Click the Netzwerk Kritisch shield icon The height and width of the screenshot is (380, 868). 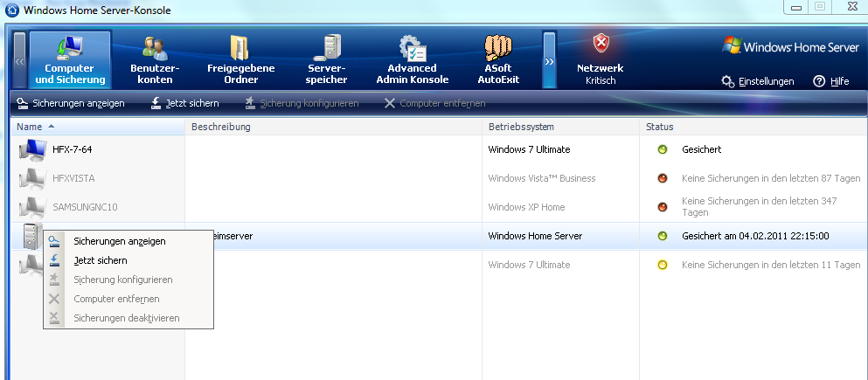[x=601, y=43]
